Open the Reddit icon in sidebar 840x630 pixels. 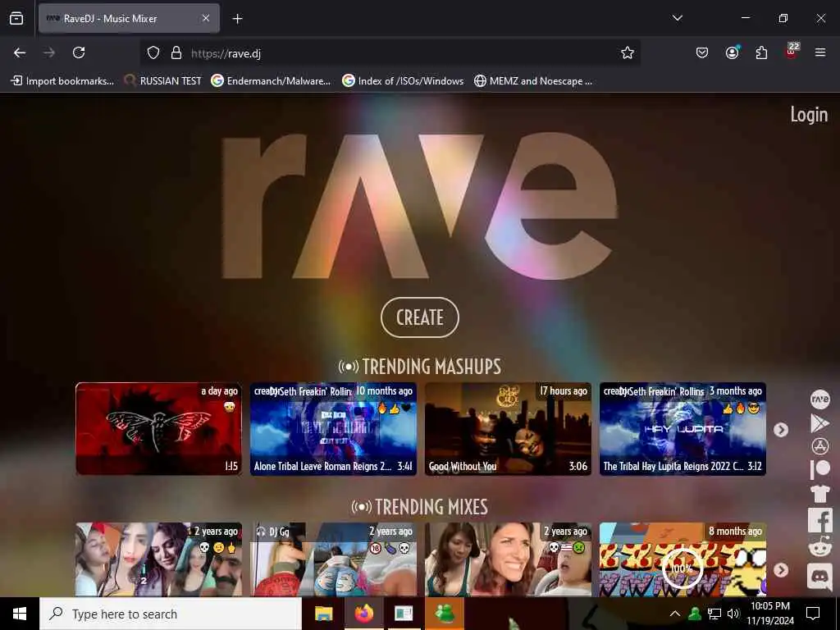819,547
